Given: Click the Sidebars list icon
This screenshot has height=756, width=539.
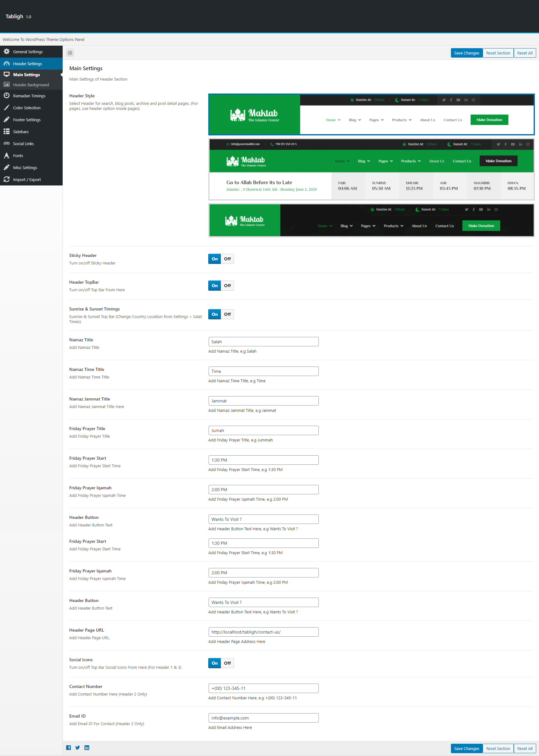Looking at the screenshot, I should click(7, 132).
